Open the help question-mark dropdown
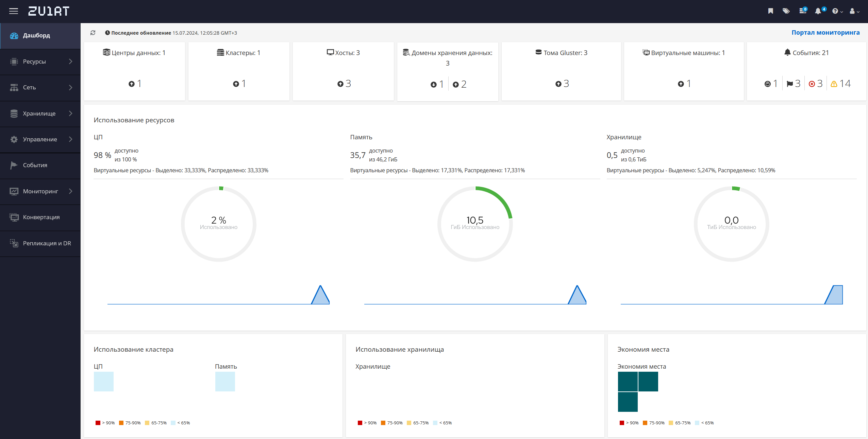 click(x=837, y=11)
